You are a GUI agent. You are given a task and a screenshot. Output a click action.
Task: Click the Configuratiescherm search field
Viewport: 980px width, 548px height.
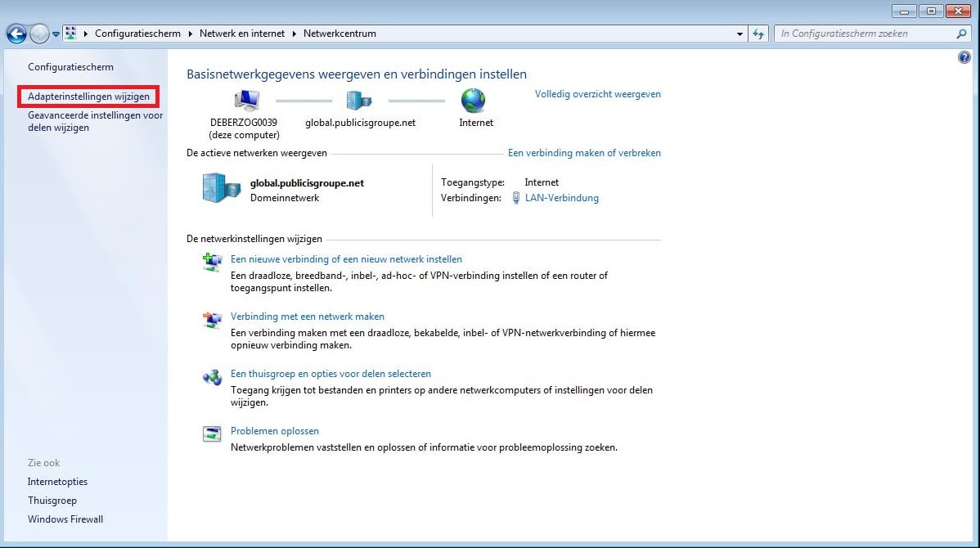click(x=863, y=34)
